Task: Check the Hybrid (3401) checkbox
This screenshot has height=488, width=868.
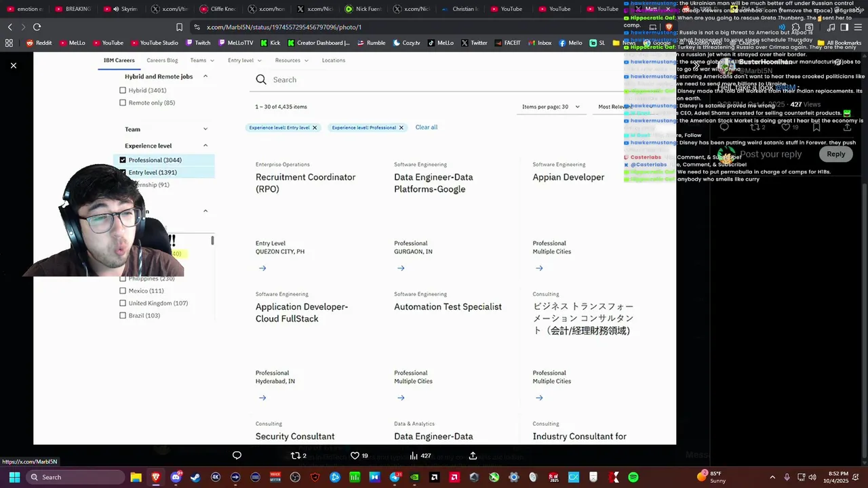Action: 123,90
